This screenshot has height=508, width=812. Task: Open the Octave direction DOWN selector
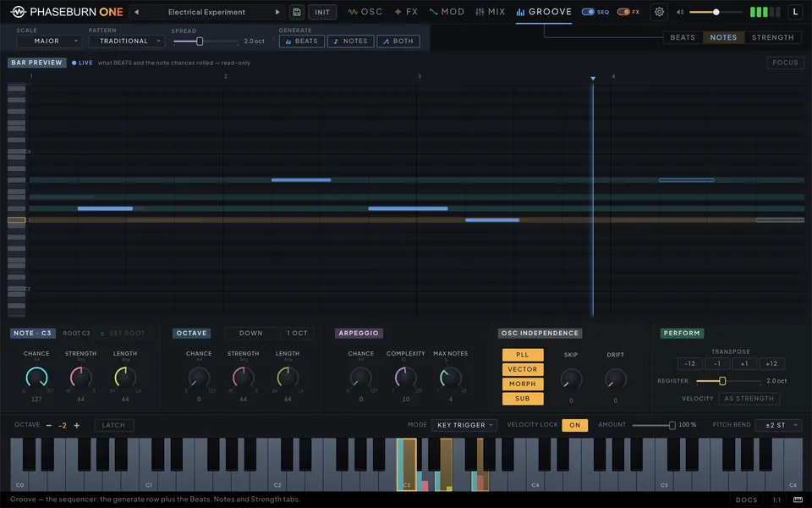pos(250,334)
